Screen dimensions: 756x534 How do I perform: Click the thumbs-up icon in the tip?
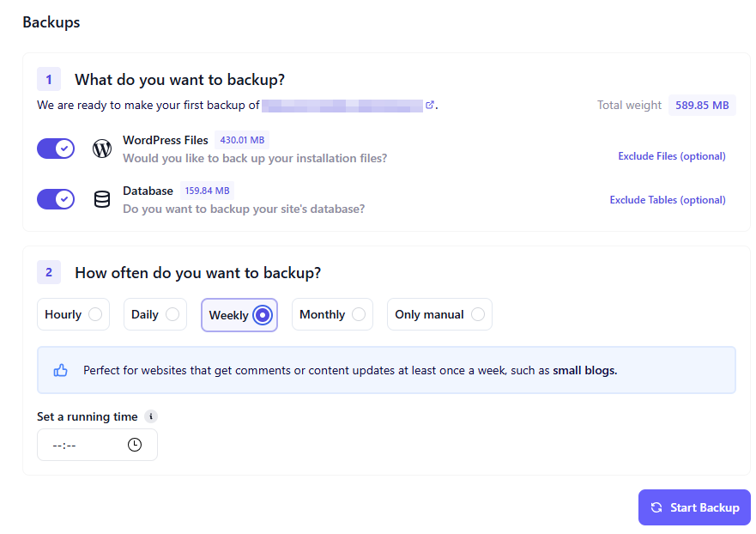(x=60, y=370)
